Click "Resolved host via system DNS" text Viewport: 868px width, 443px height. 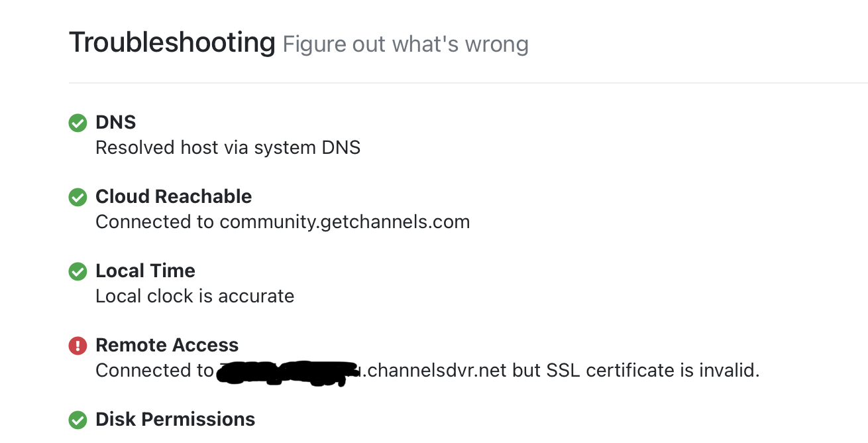pyautogui.click(x=228, y=147)
